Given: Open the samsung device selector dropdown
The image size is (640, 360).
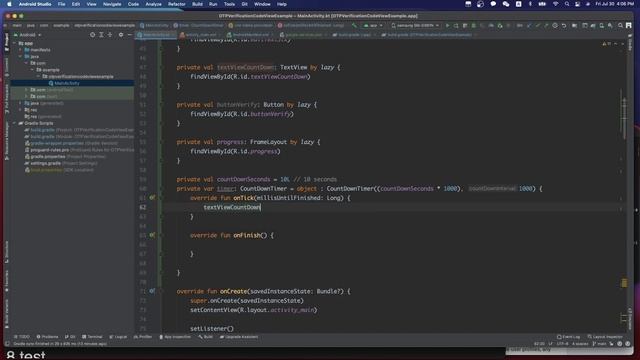Looking at the screenshot, I should click(415, 25).
